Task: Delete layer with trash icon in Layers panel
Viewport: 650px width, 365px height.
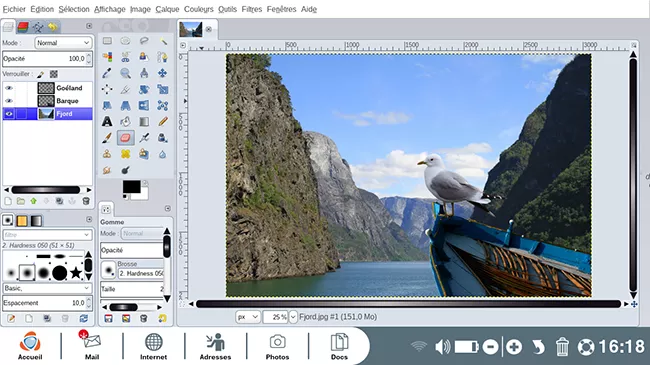Action: [x=86, y=201]
